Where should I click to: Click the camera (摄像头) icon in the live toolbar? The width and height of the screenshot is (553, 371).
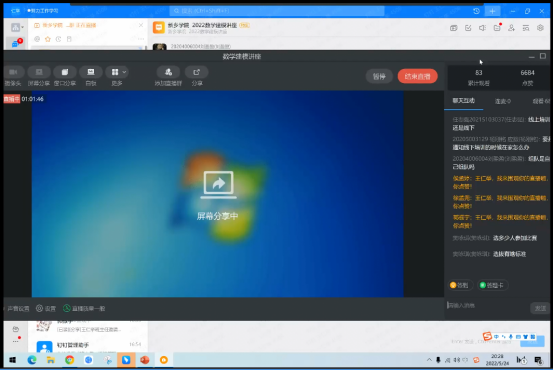click(x=13, y=72)
